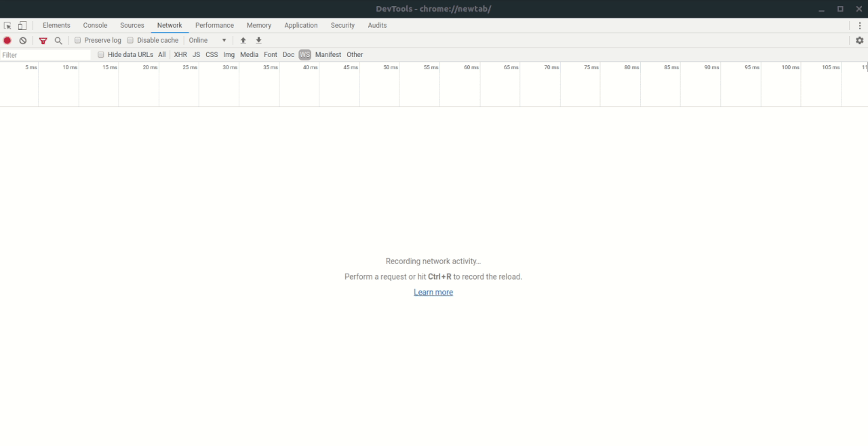Filter requests by XHR
Viewport: 868px width, 446px height.
(180, 55)
